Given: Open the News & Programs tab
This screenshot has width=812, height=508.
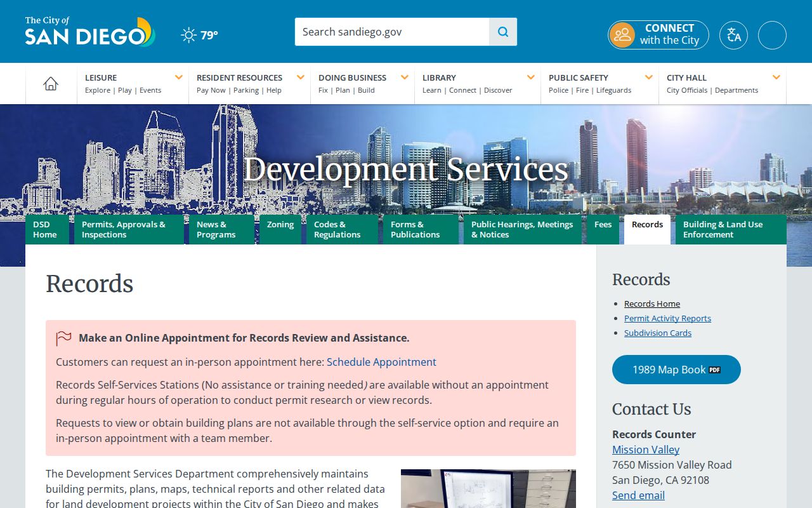Looking at the screenshot, I should [221, 229].
